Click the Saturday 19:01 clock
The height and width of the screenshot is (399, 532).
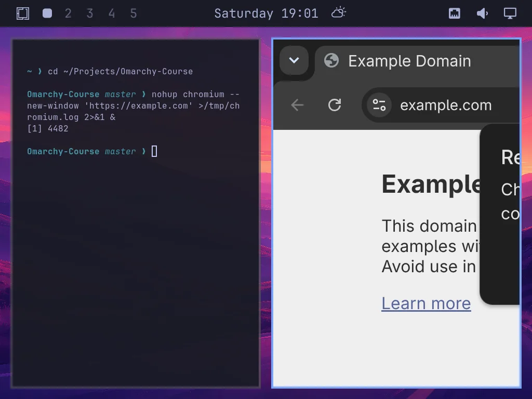(x=267, y=14)
